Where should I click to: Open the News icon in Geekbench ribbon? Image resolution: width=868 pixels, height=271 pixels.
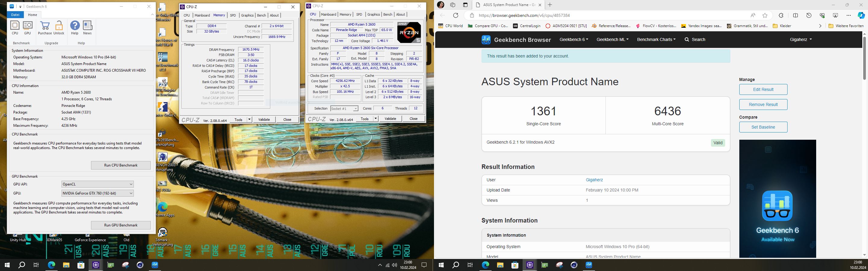[87, 28]
